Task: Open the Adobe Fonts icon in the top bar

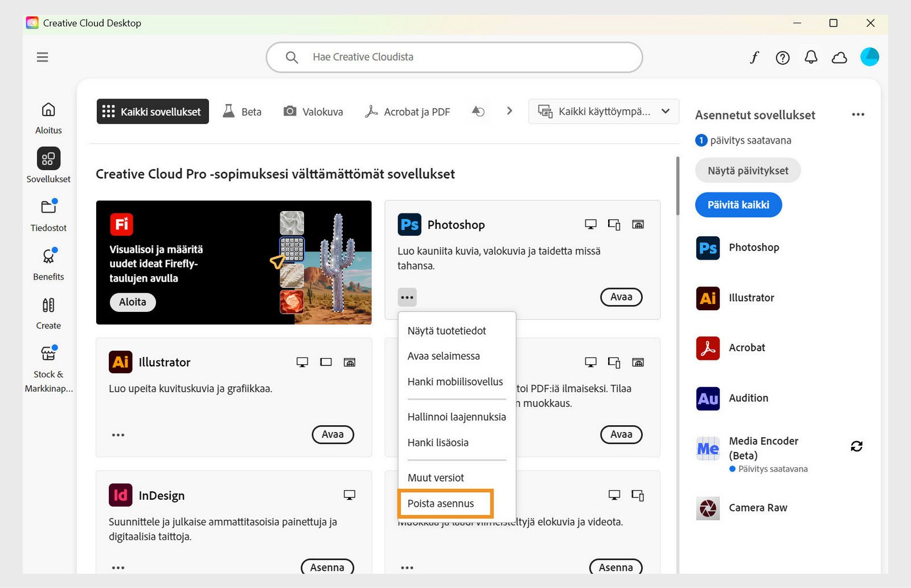Action: (754, 57)
